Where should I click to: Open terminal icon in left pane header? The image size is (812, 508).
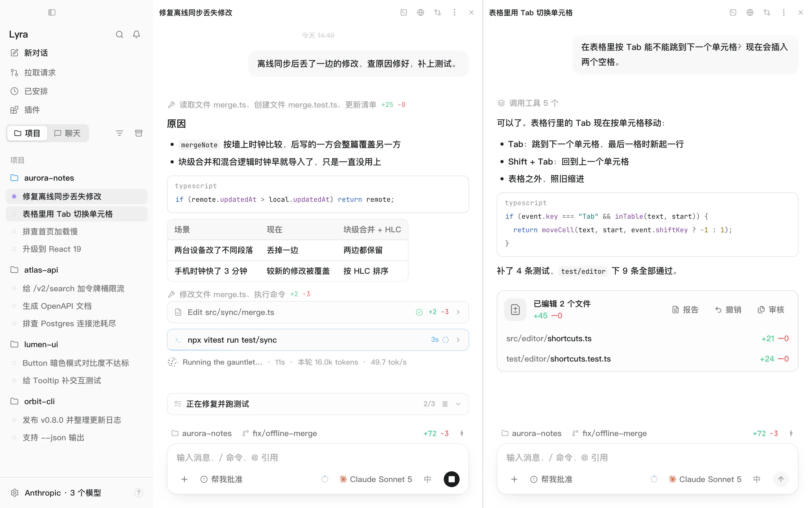(x=404, y=12)
